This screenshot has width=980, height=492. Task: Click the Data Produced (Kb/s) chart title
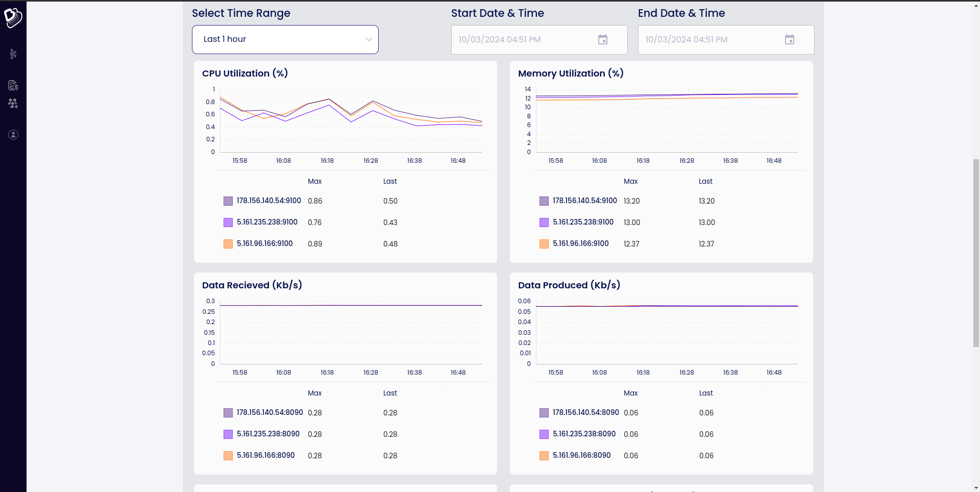coord(569,285)
